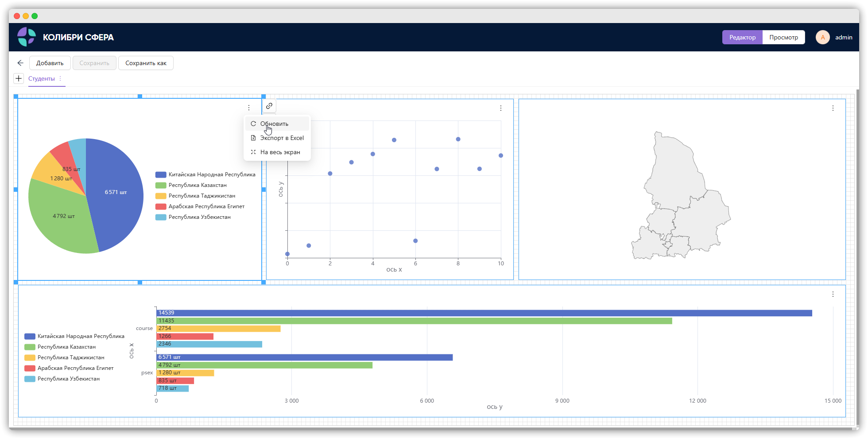
Task: Switch to Редактор mode
Action: coord(743,37)
